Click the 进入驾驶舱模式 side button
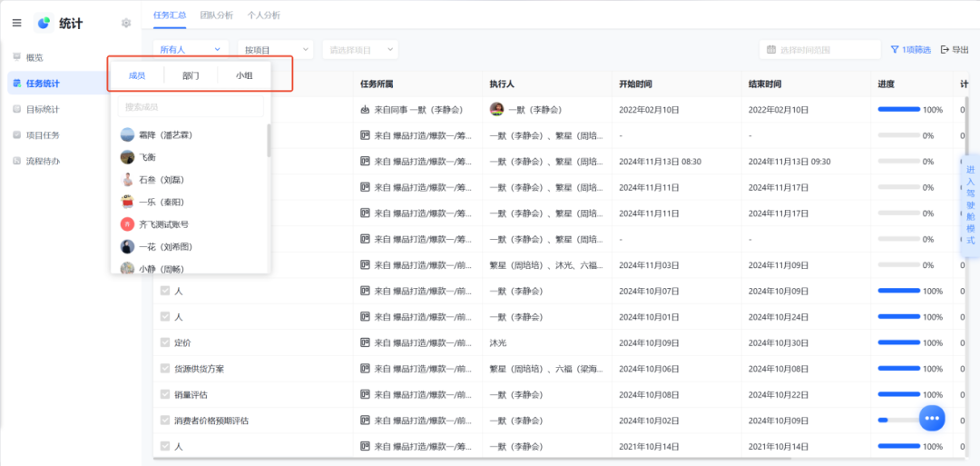The image size is (980, 466). click(x=970, y=205)
